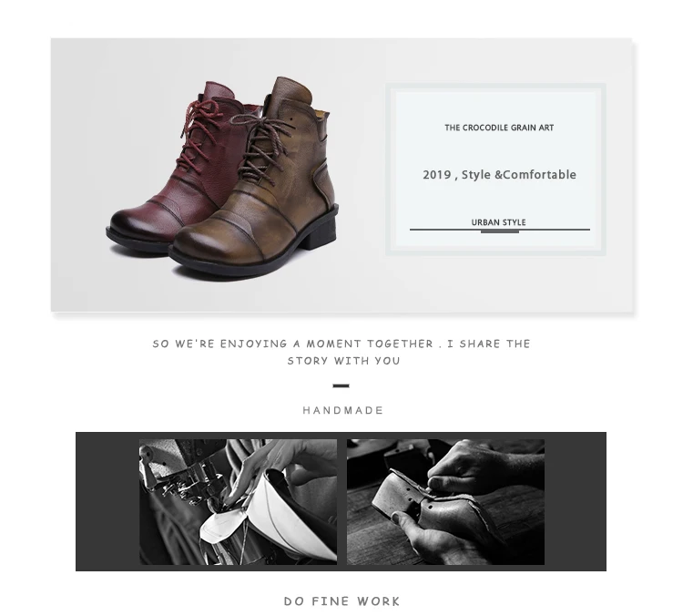Click the SO WE'RE ENJOYING A MOMENT tagline
This screenshot has width=683, height=616.
[x=341, y=344]
